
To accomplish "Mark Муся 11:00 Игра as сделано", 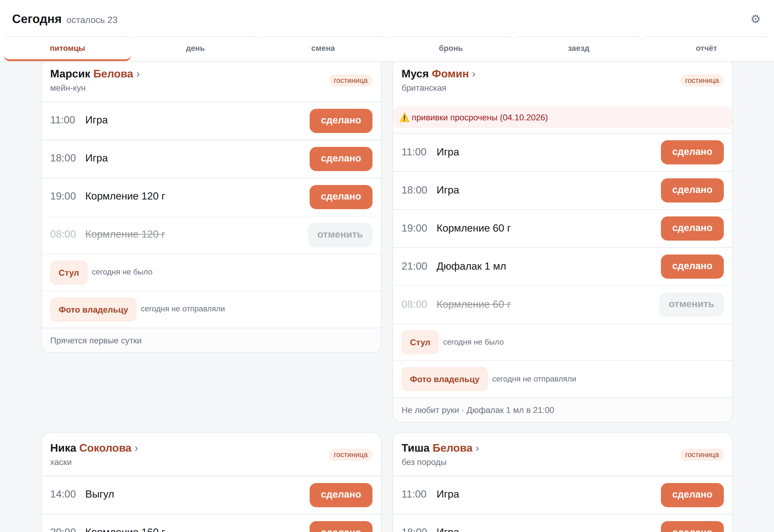I will (692, 152).
